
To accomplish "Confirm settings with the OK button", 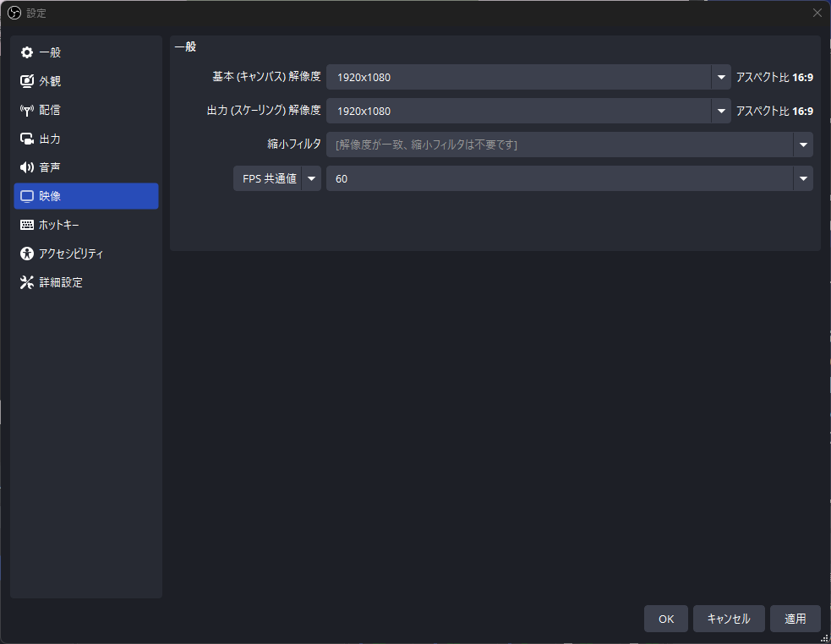I will pos(666,619).
